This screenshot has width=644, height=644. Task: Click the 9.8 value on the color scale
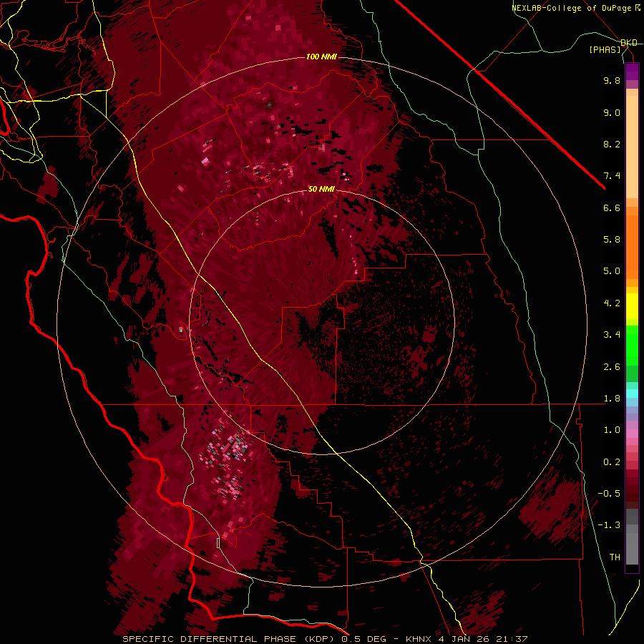point(612,81)
